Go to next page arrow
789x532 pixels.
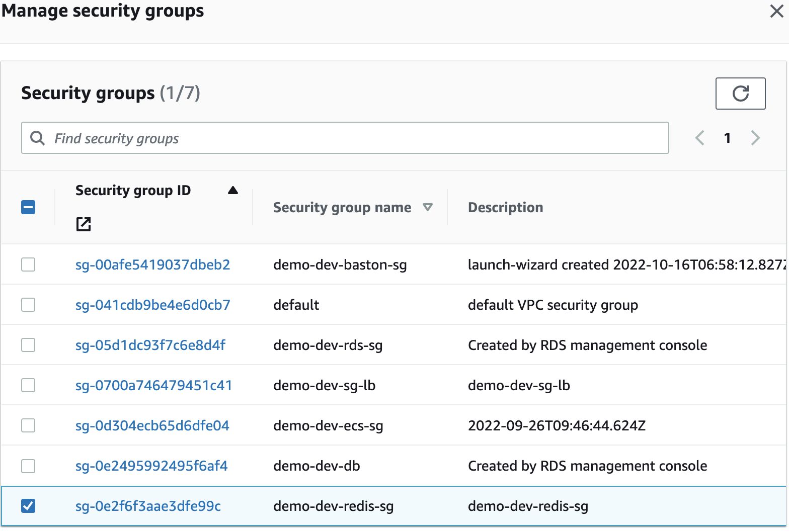pyautogui.click(x=755, y=138)
